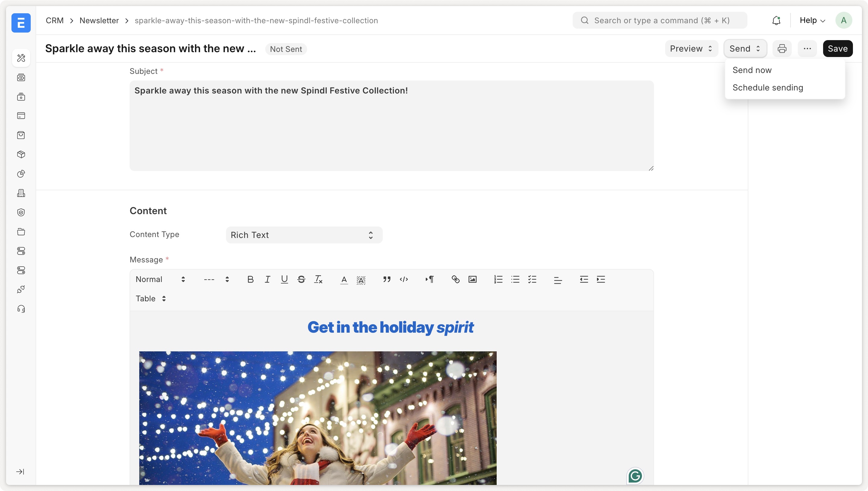Insert a hyperlink

point(456,279)
